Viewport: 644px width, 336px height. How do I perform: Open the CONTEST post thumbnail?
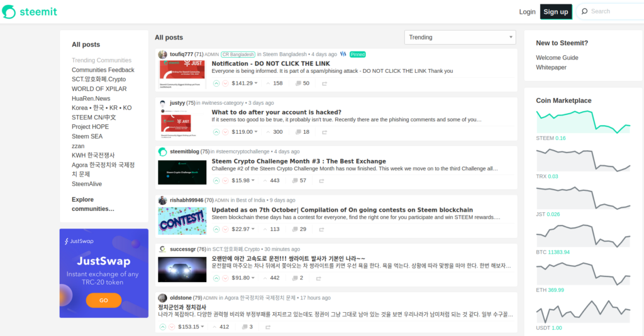pyautogui.click(x=182, y=221)
